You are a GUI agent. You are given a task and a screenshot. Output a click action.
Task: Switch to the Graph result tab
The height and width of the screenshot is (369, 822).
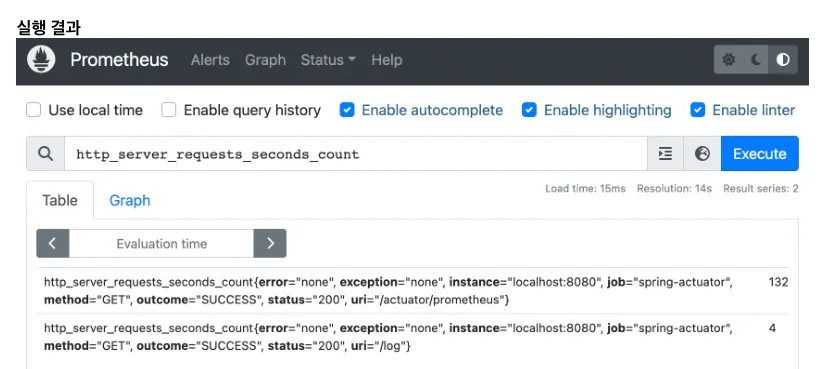(x=129, y=200)
